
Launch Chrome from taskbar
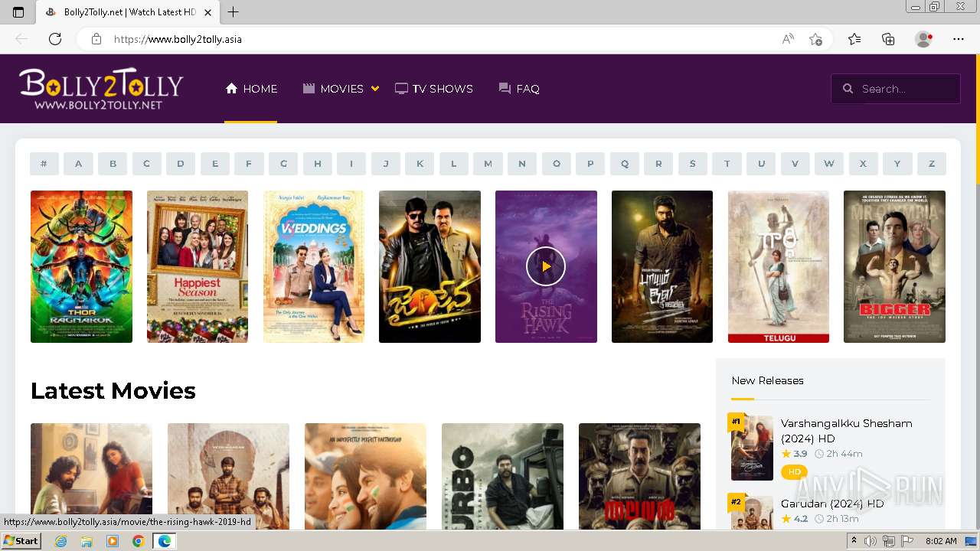click(138, 541)
